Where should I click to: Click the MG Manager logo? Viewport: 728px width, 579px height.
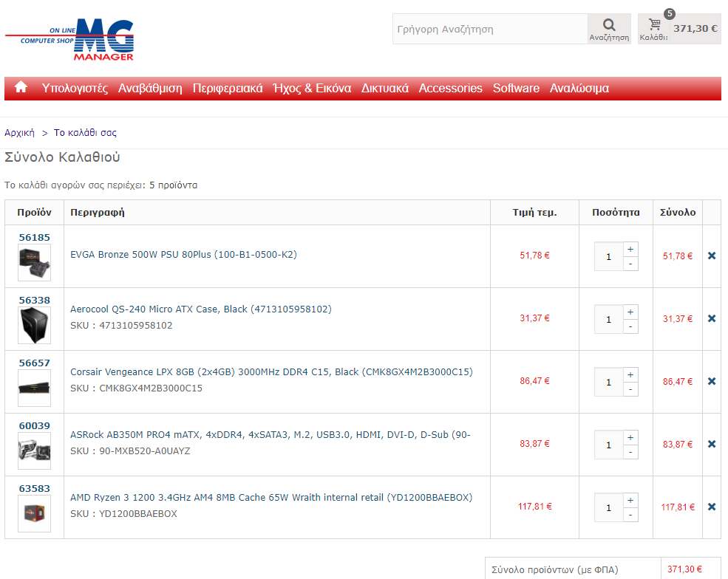pos(69,40)
